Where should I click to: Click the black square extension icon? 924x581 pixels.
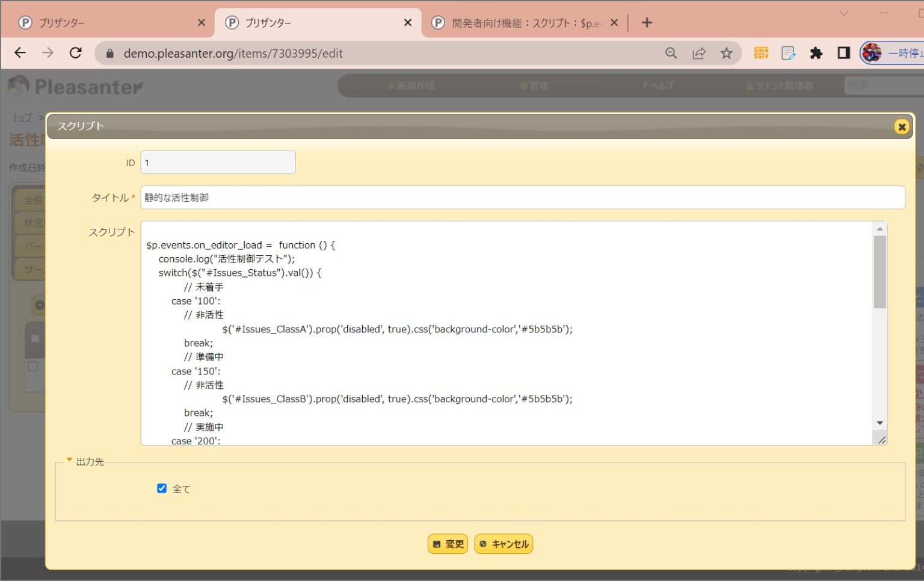[x=843, y=53]
